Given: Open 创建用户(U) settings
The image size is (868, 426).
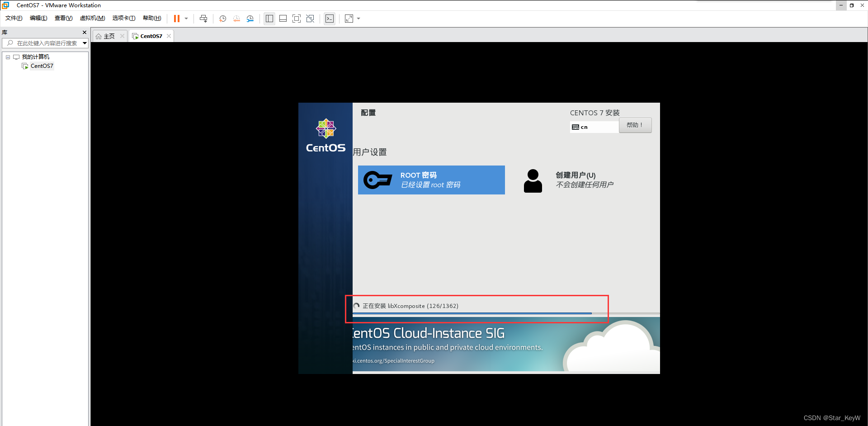Looking at the screenshot, I should [585, 180].
